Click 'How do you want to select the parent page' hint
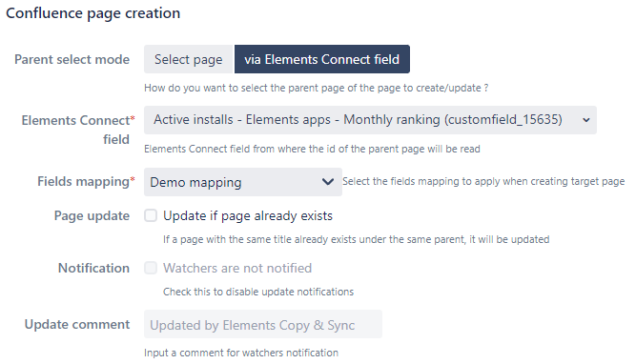636x364 pixels. (316, 88)
